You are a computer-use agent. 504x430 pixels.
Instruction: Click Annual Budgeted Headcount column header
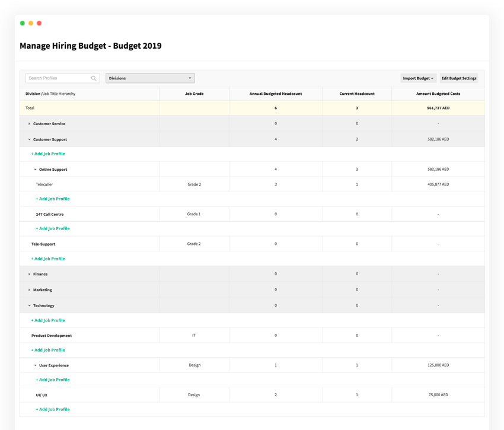click(276, 94)
